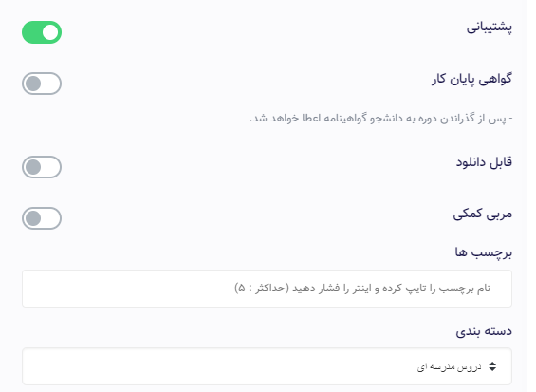Open the دسته بندی category dropdown
Image resolution: width=536 pixels, height=392 pixels.
267,366
